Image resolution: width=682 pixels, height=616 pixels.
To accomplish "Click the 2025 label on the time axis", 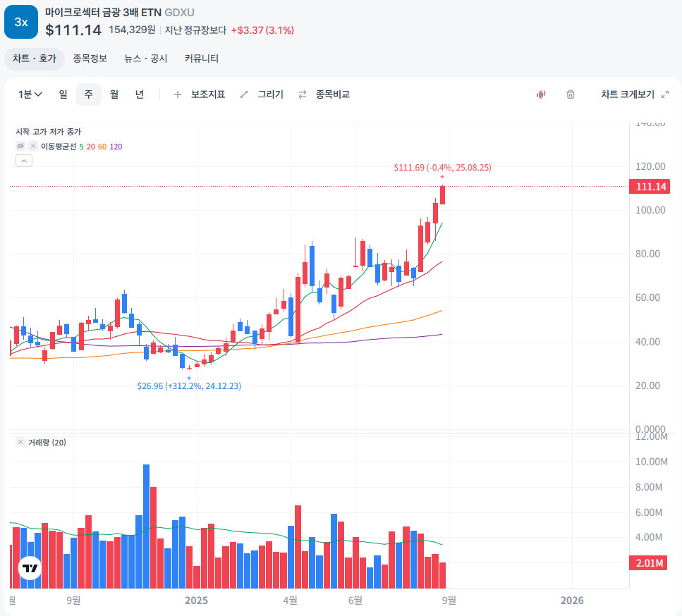I will pyautogui.click(x=196, y=600).
